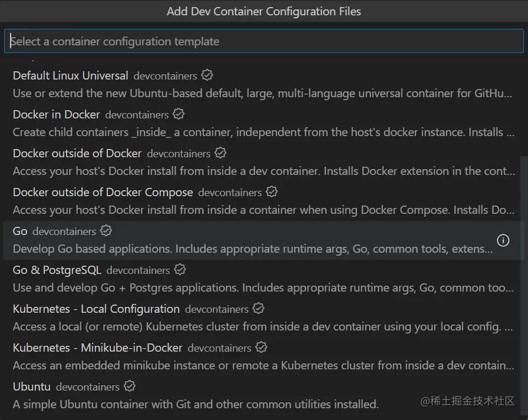Image resolution: width=528 pixels, height=420 pixels.
Task: Click verified badge beside Docker in Docker
Action: pos(179,114)
